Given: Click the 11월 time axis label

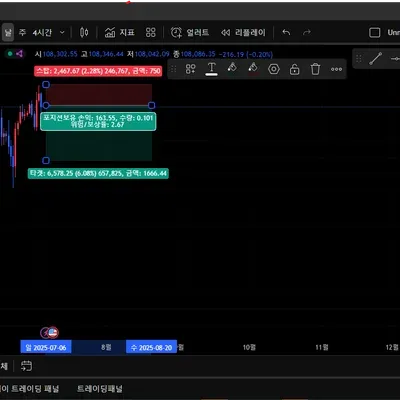Looking at the screenshot, I should [x=322, y=347].
